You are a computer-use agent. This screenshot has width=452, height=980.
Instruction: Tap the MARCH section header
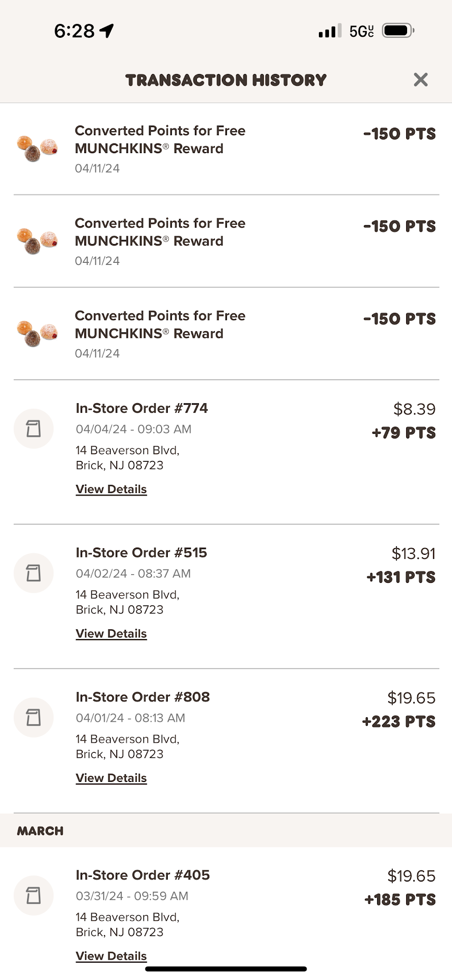coord(40,831)
